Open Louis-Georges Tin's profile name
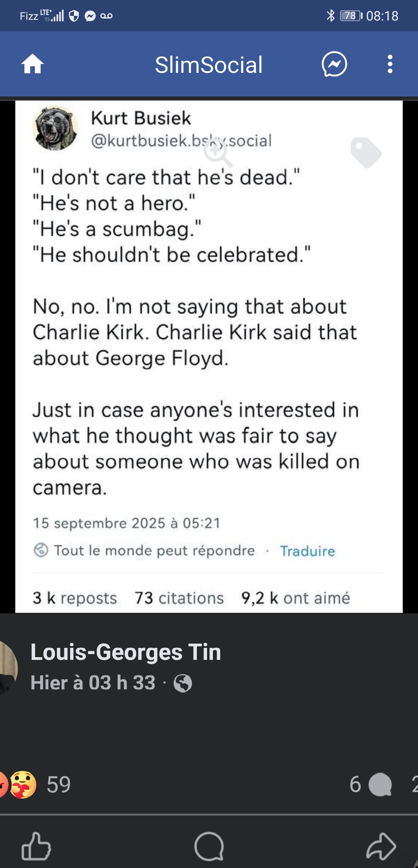Viewport: 418px width, 868px height. [126, 652]
